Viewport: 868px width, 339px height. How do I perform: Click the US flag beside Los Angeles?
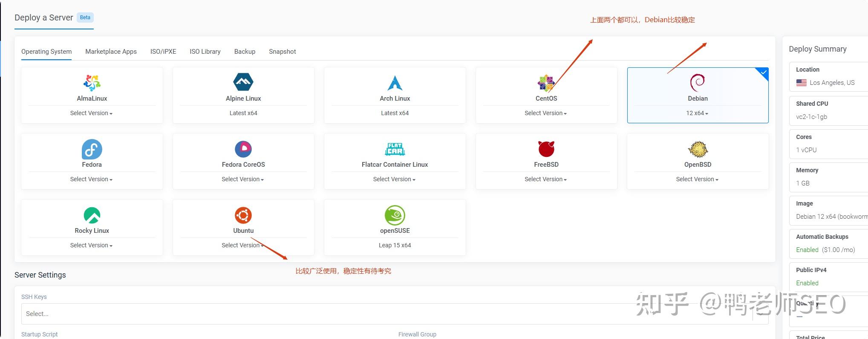(801, 83)
